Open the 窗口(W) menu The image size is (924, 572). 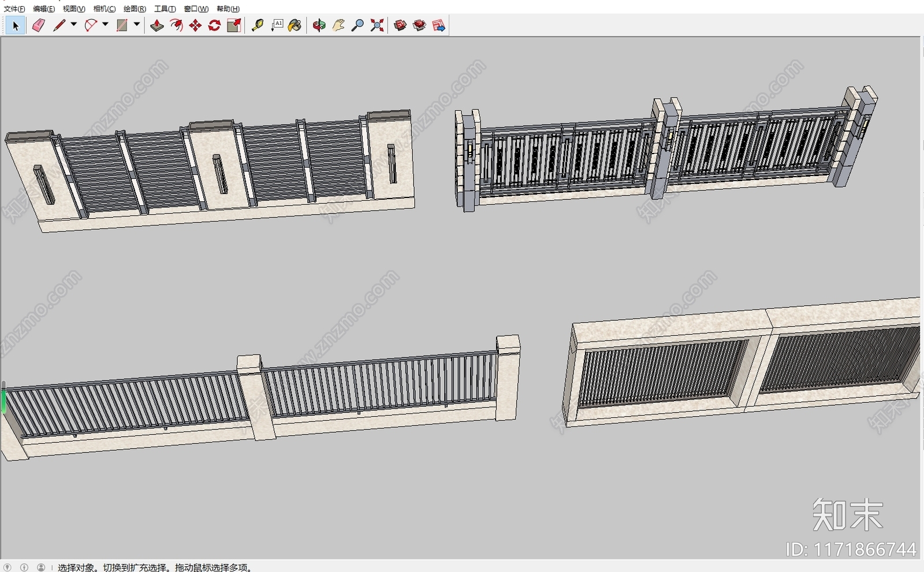tap(196, 9)
